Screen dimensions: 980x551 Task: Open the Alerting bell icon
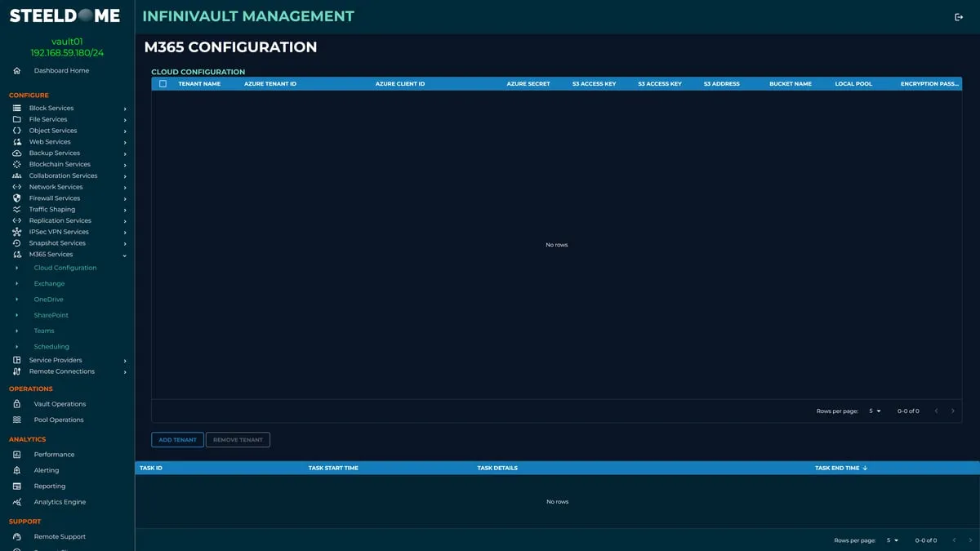[x=18, y=470]
